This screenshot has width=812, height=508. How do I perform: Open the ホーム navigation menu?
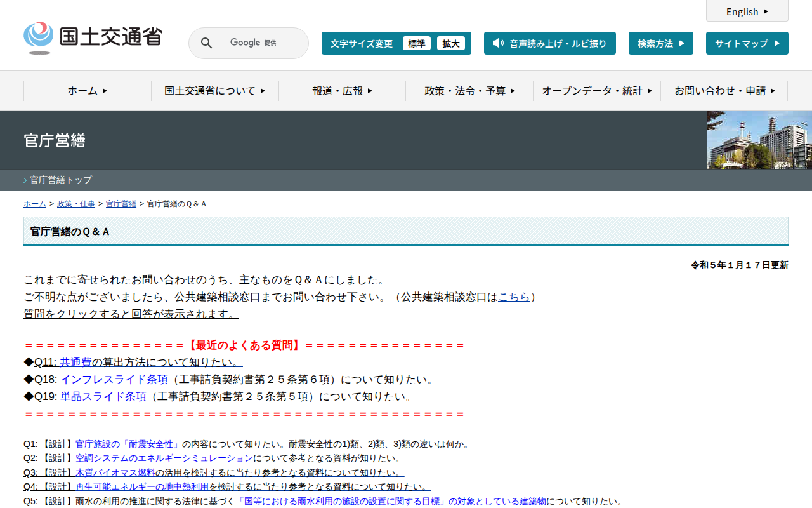pos(88,91)
